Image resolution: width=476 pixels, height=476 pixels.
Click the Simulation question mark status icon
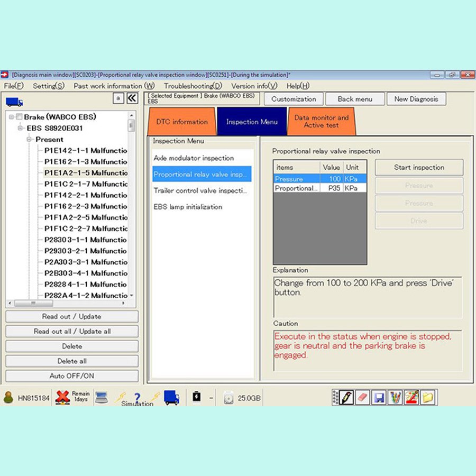coord(137,397)
